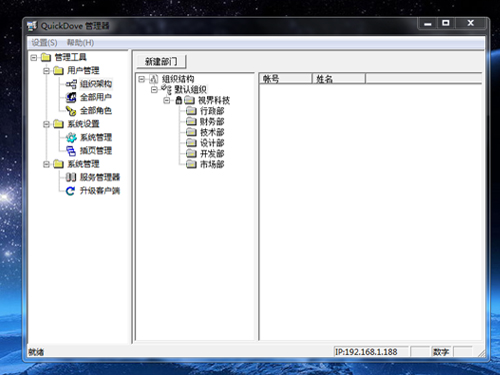
Task: Select the 开发部 department label
Action: tap(212, 154)
